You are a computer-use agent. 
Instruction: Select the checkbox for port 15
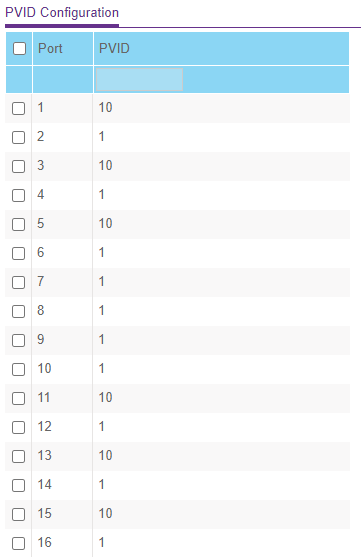18,514
